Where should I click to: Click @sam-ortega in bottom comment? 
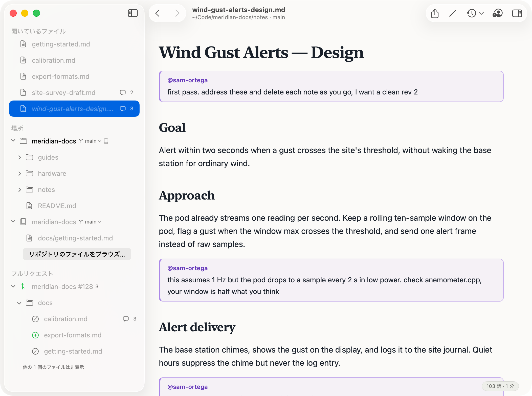pos(187,387)
